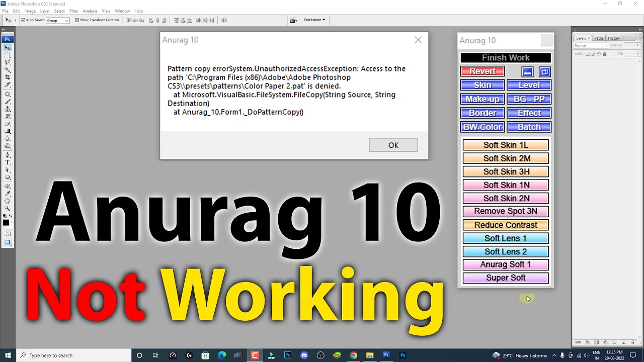Screen dimensions: 644x362
Task: Open Normal blend mode dropdown
Action: point(591,45)
